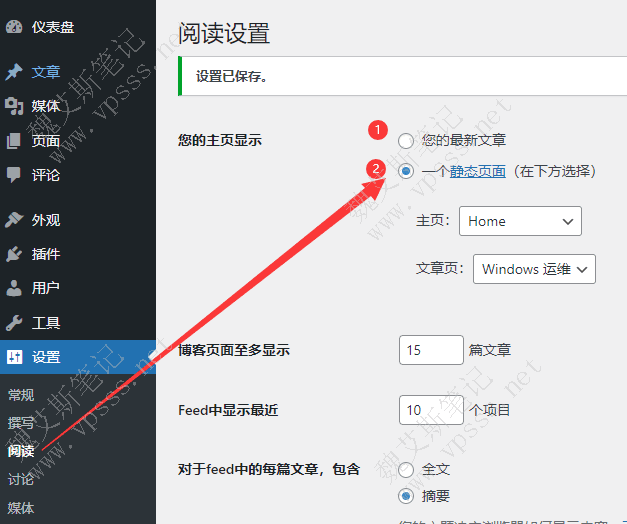Click the Pages icon in sidebar

14,141
